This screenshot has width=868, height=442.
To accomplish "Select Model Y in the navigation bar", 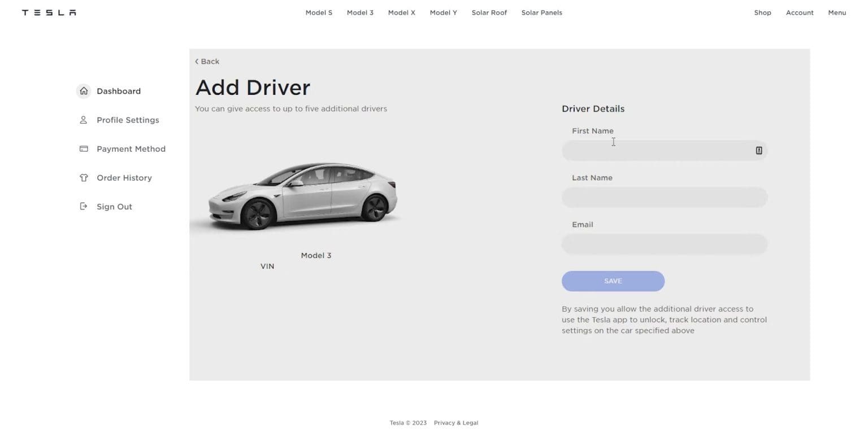I will (x=443, y=12).
